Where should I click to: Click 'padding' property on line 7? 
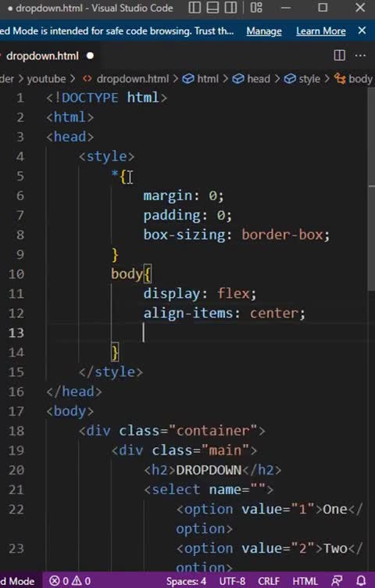click(172, 216)
